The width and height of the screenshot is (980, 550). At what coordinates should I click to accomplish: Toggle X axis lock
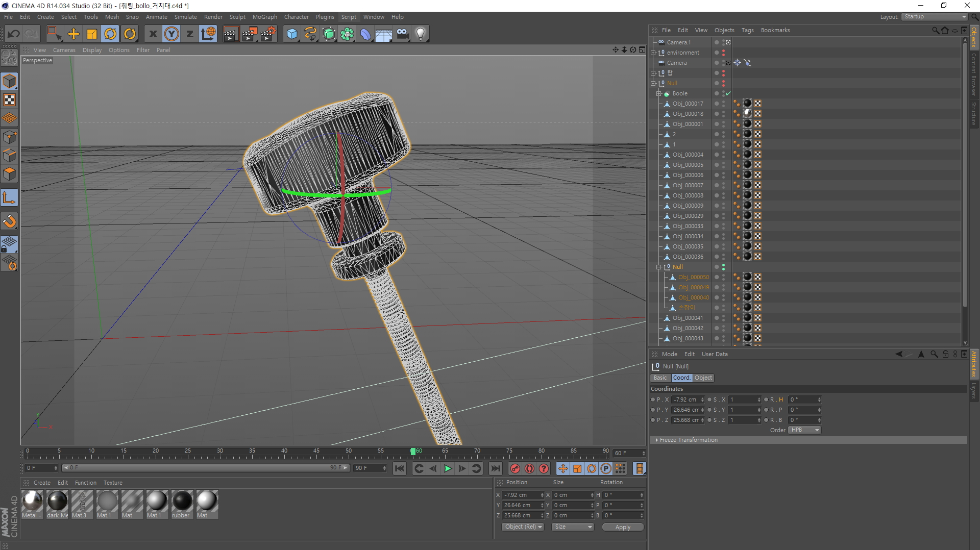pos(153,34)
